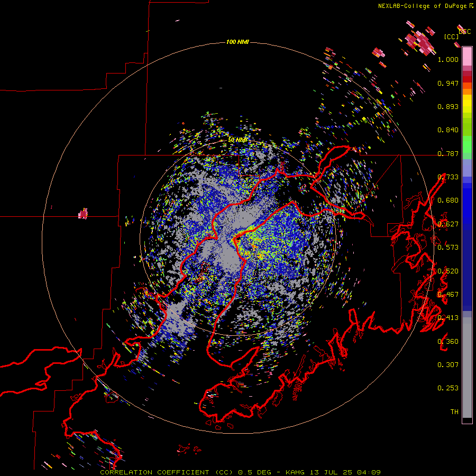Screen dimensions: 476x476
Task: Select the 0.787 colorbar value label
Action: click(x=448, y=153)
